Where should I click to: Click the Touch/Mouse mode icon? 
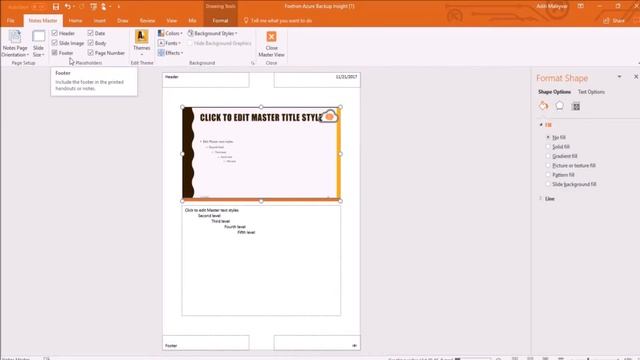[x=104, y=7]
